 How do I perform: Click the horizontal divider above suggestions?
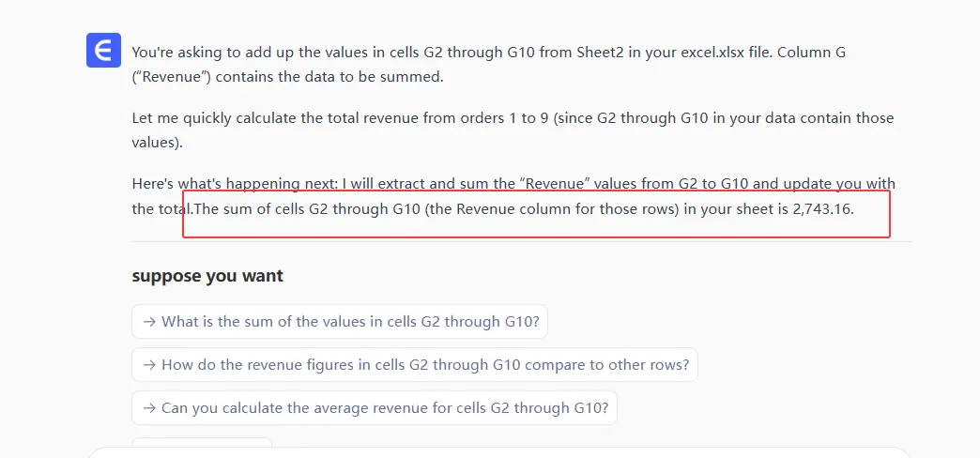coord(522,242)
